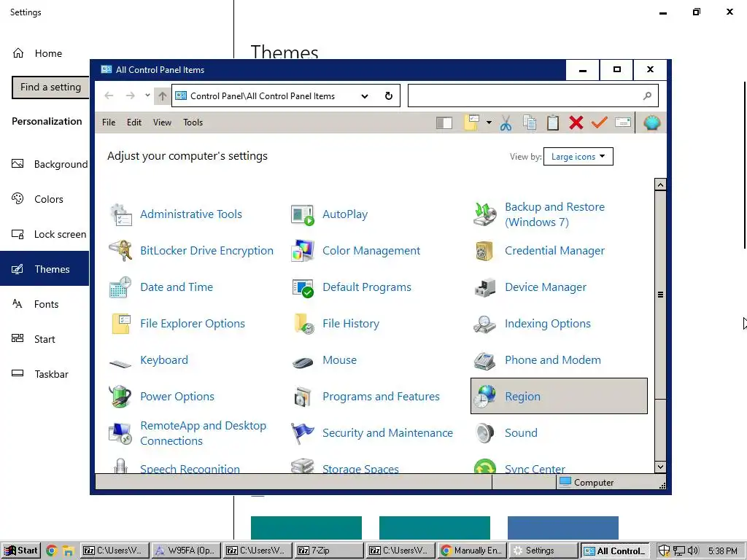Click the Date and Time calendar icon
The width and height of the screenshot is (747, 560).
coord(121,287)
